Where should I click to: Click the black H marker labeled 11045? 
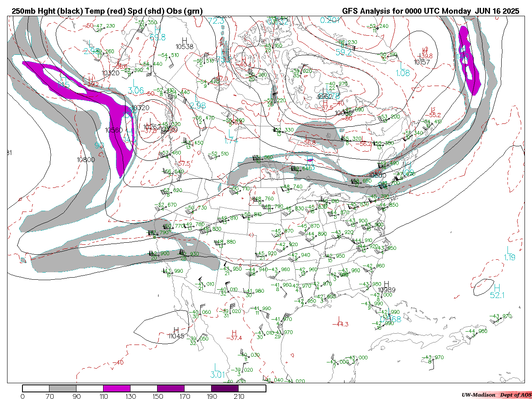point(176,330)
